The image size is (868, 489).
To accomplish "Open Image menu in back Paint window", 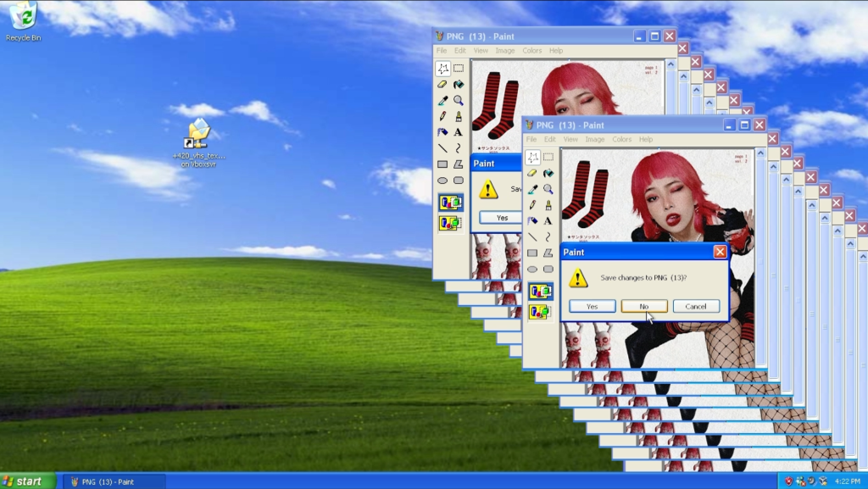I will click(505, 50).
